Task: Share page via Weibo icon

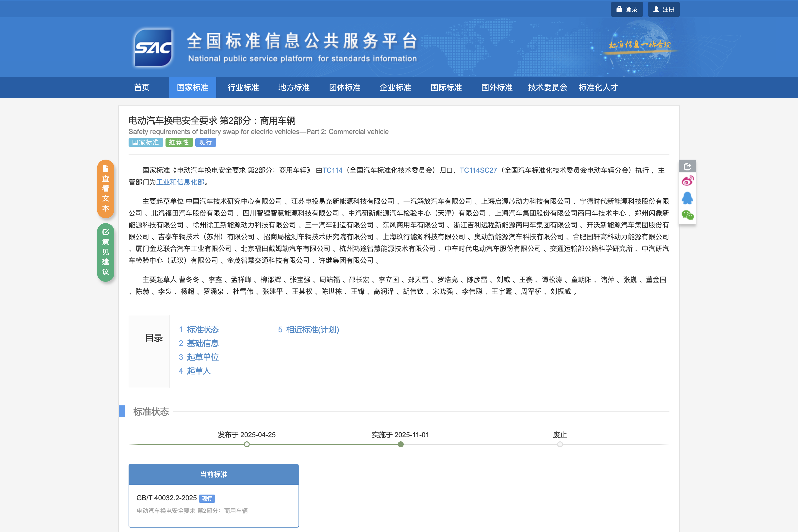Action: tap(687, 181)
